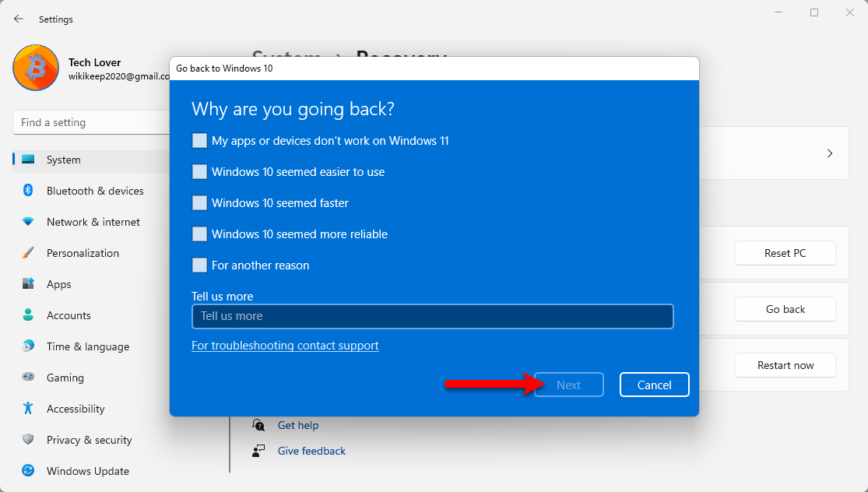Cancel the Go back to Windows 10 dialog
The image size is (868, 492).
[655, 385]
